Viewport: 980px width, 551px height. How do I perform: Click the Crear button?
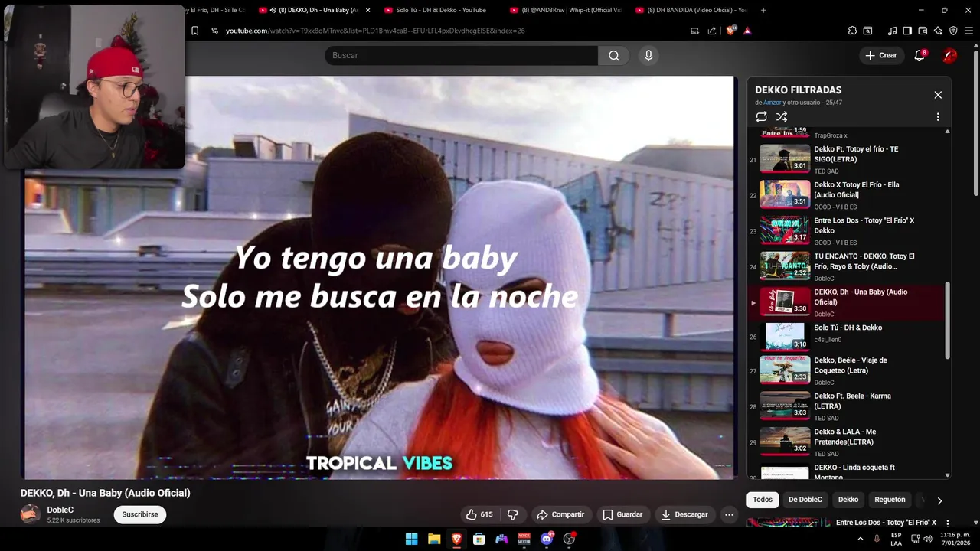880,55
